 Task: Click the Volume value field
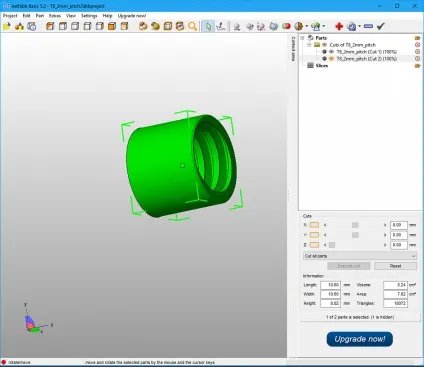(395, 285)
